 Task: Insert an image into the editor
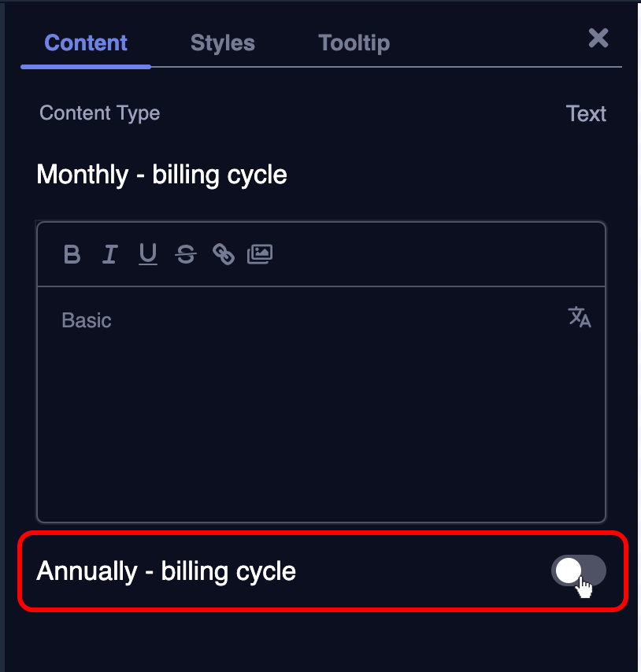tap(261, 254)
